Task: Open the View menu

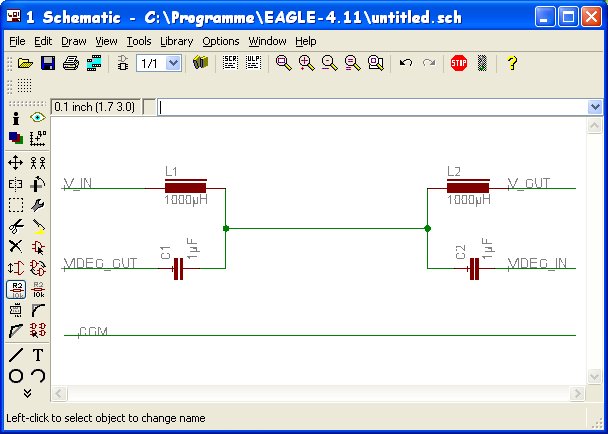Action: [106, 41]
